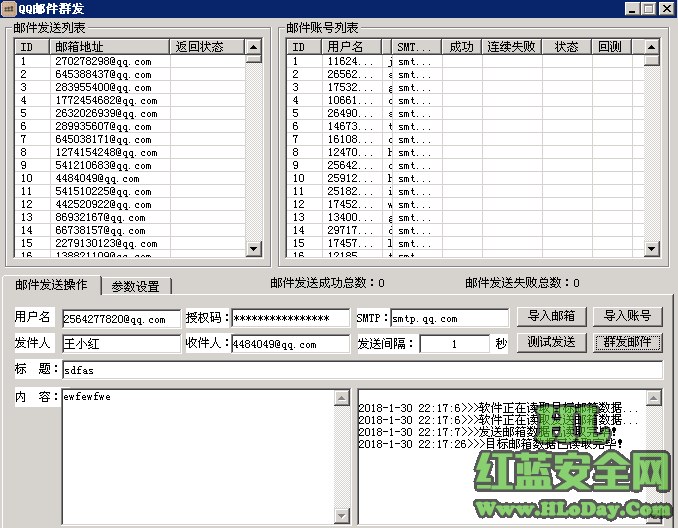
Task: Click the ID column header in 邮件发送列表
Action: [32, 47]
